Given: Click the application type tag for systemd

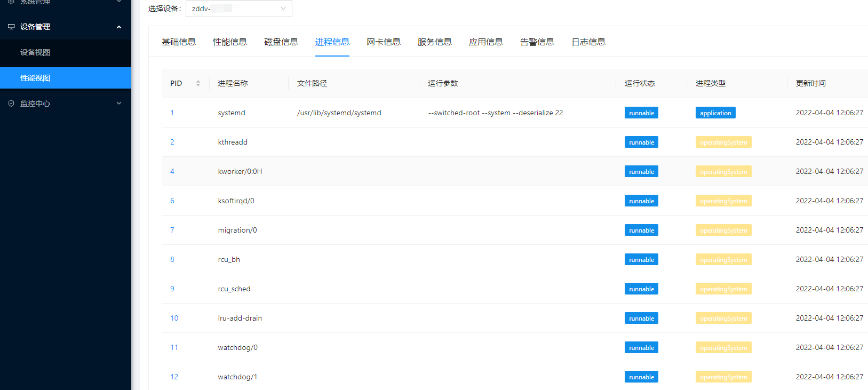Looking at the screenshot, I should click(715, 113).
